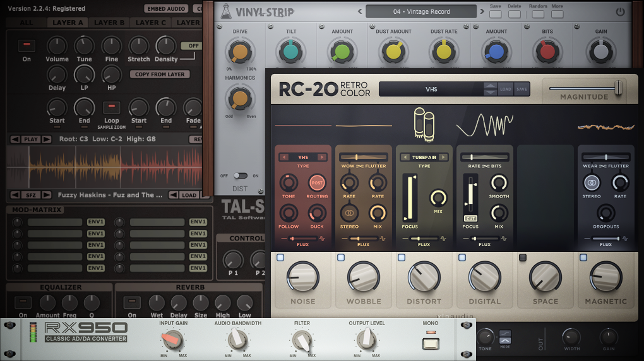Click Wobble module stereo rings icon
This screenshot has height=361, width=644.
[349, 213]
